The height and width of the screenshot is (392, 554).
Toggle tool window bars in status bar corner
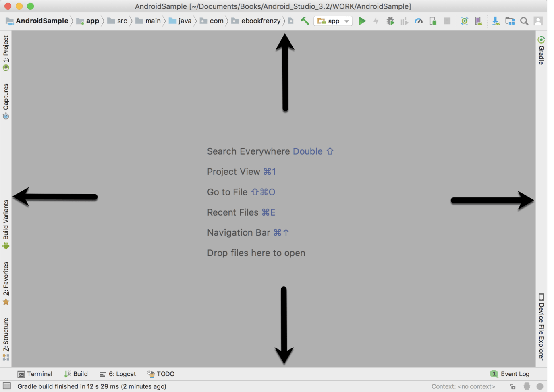click(x=7, y=386)
